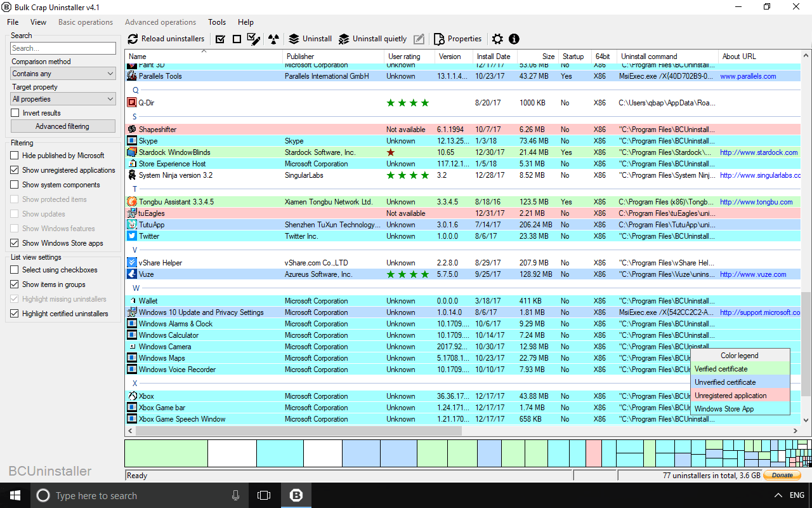
Task: Click the System Ninja app icon
Action: pos(132,175)
